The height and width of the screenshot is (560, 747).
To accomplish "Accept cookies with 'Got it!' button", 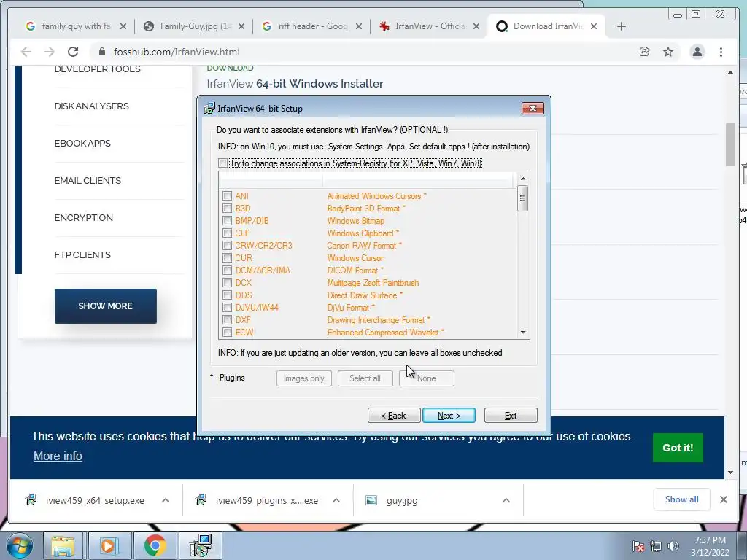I will pyautogui.click(x=678, y=448).
